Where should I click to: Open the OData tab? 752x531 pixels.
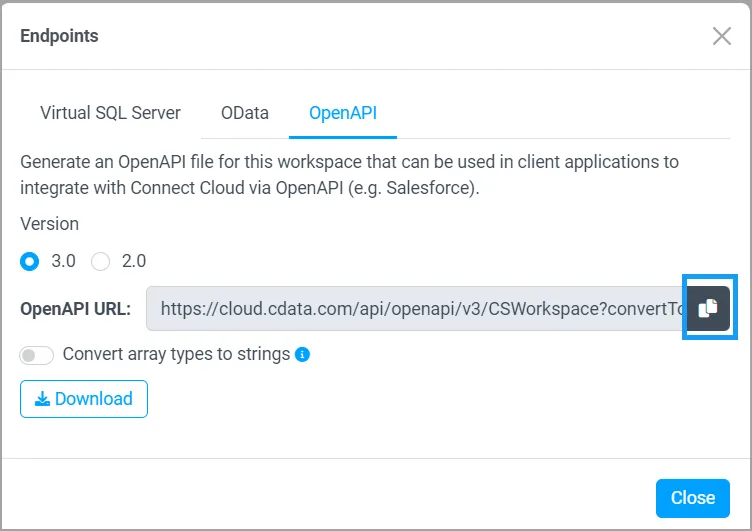(245, 113)
